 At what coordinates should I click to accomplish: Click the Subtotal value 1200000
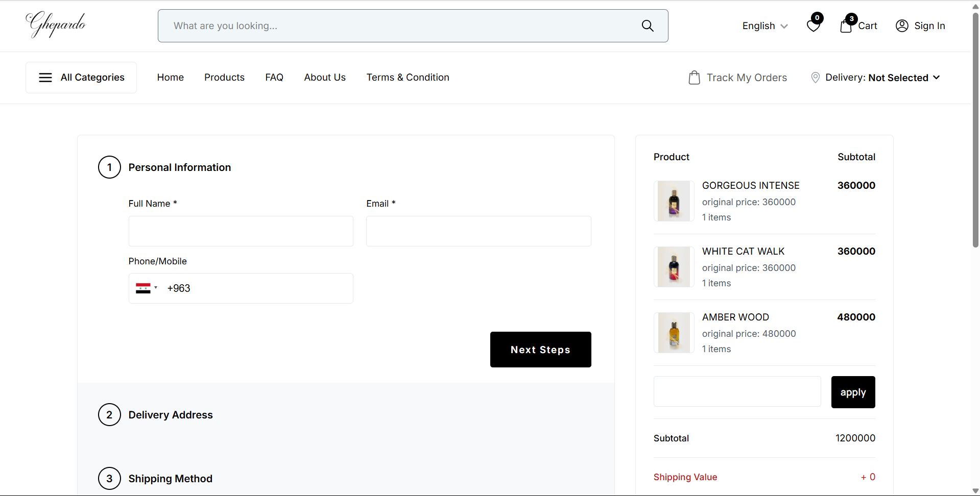(x=855, y=438)
